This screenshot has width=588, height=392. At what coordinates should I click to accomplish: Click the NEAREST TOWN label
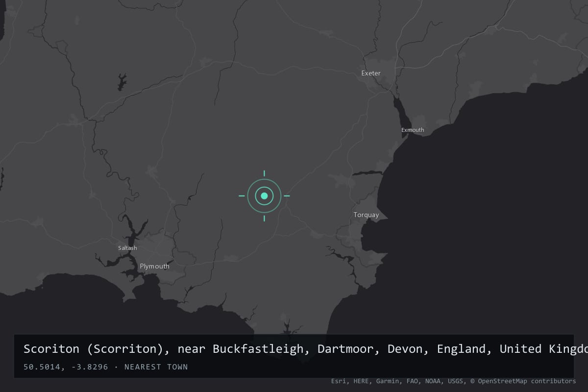[x=156, y=367]
